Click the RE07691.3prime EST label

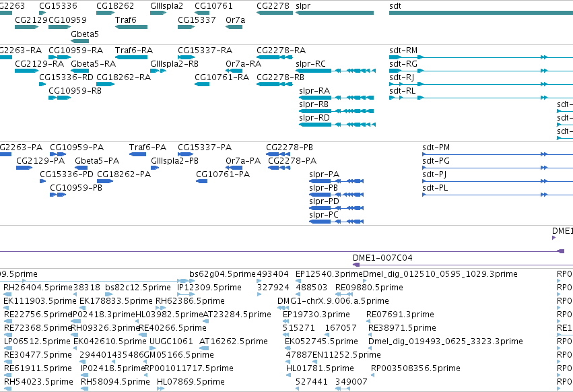pos(400,315)
